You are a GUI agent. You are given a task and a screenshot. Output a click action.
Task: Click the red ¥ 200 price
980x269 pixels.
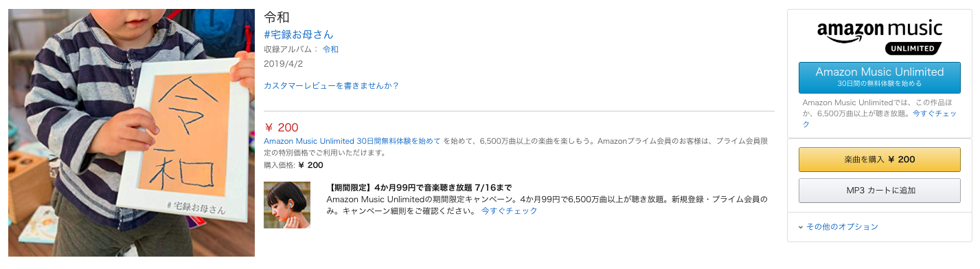click(x=282, y=127)
